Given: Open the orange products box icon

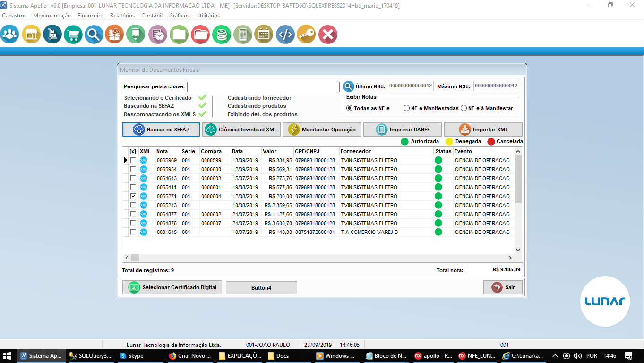Looking at the screenshot, I should pyautogui.click(x=114, y=35).
